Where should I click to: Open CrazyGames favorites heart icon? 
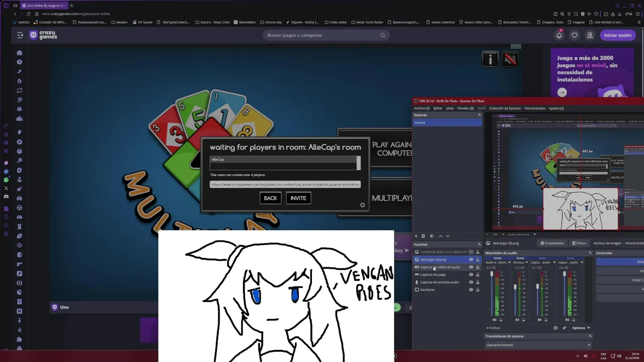575,35
